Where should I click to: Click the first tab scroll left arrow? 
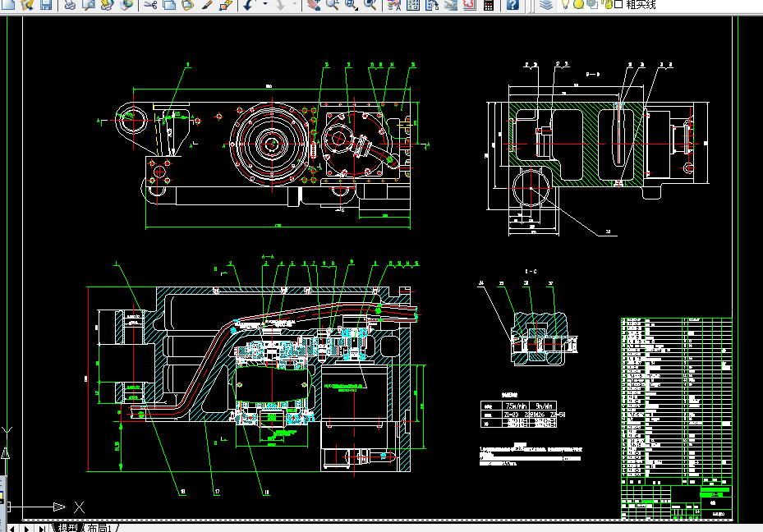(x=11, y=528)
